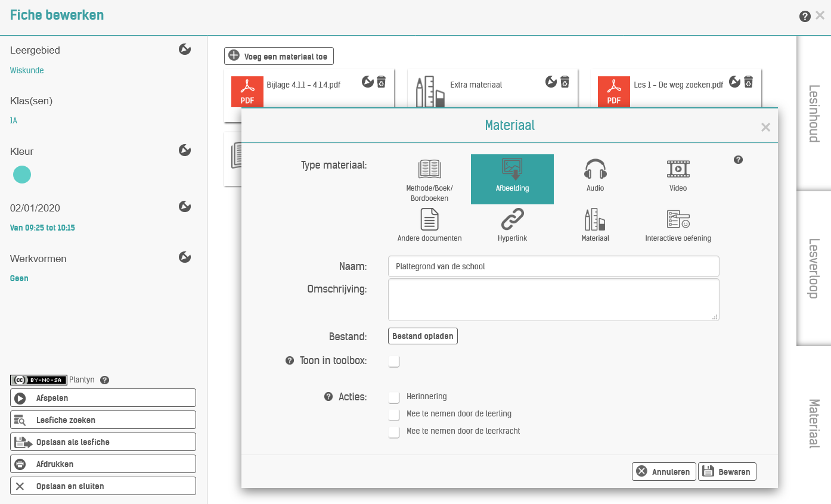Focus the Omschrijving text area
Screen dimensions: 831x504
pos(553,300)
